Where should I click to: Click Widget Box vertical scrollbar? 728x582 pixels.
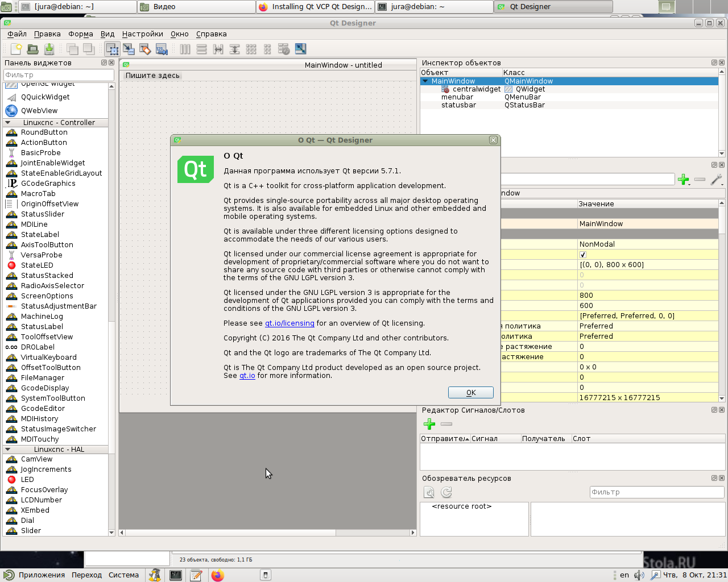click(111, 309)
